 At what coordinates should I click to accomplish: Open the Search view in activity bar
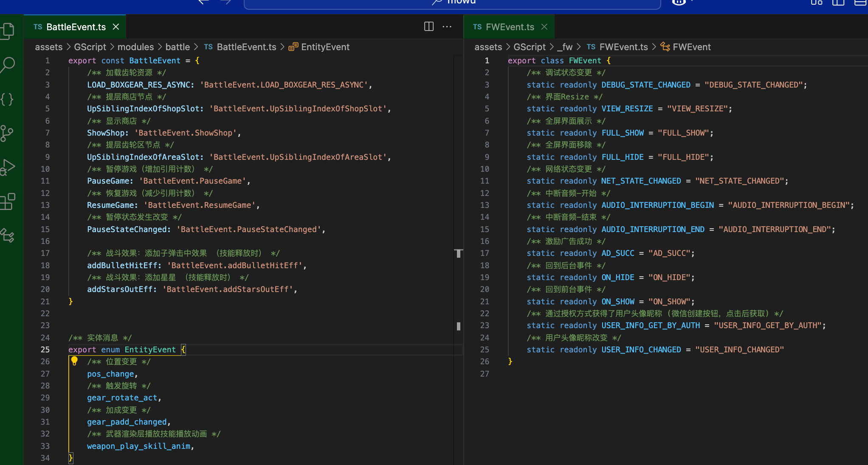(8, 65)
